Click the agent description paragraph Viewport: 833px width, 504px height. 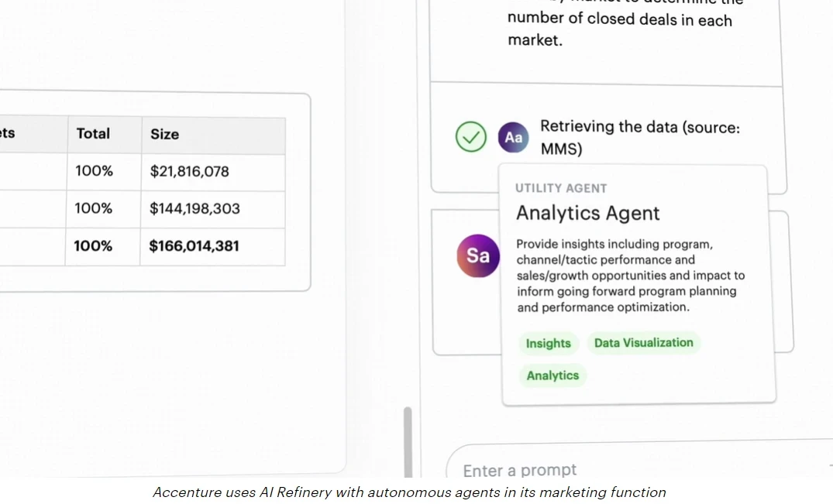tap(630, 276)
